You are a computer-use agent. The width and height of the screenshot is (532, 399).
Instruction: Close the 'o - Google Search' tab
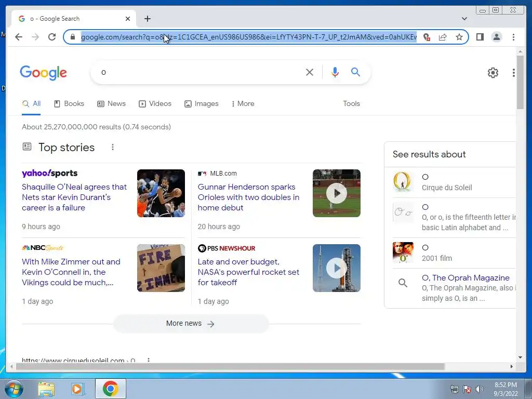click(x=128, y=19)
